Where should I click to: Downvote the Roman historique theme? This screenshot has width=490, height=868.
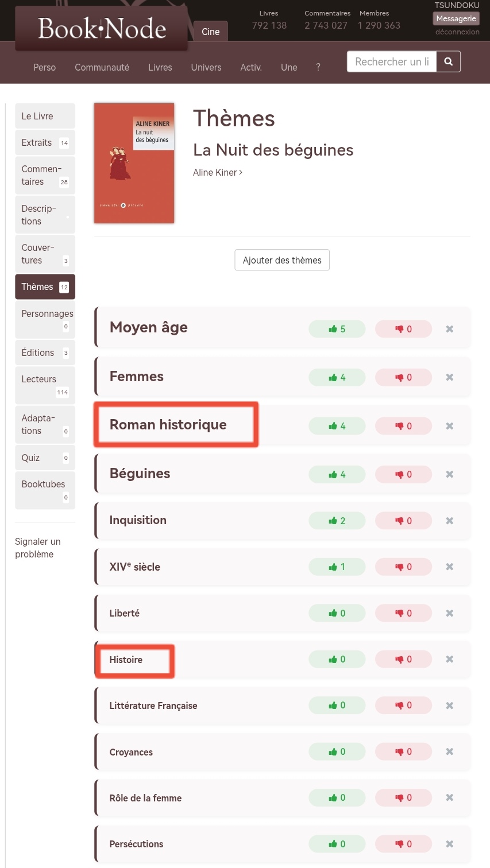coord(403,426)
